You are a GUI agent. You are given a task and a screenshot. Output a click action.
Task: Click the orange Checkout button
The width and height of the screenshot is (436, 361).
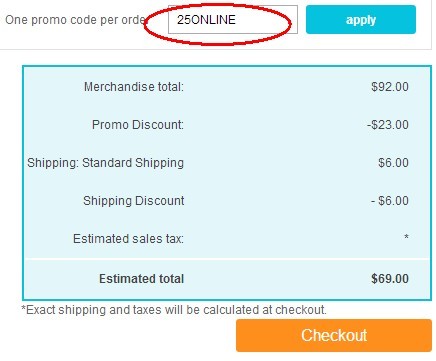[334, 335]
